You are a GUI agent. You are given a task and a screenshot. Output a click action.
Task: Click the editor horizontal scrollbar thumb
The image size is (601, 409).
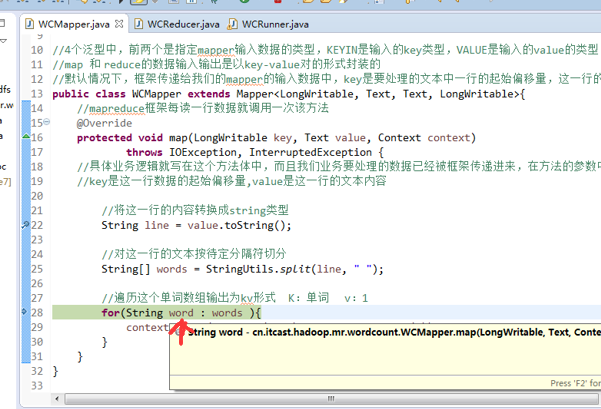331,399
